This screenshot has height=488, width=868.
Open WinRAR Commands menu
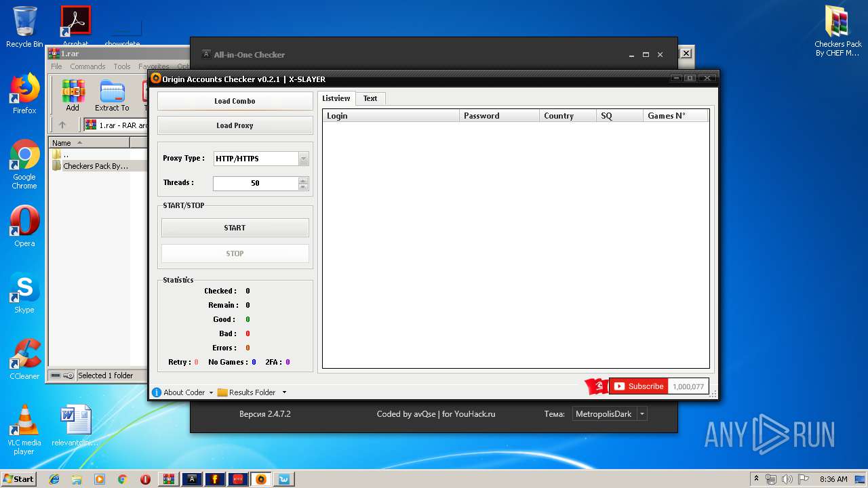87,66
